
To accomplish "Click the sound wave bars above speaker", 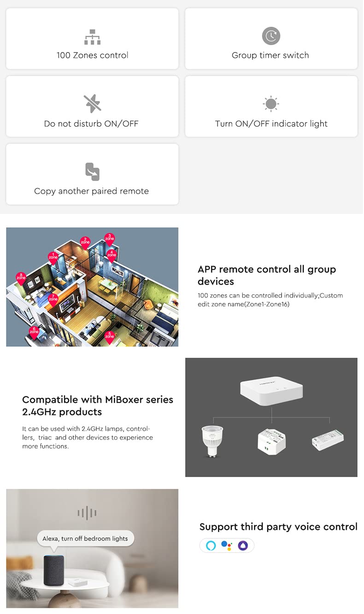I will (87, 513).
